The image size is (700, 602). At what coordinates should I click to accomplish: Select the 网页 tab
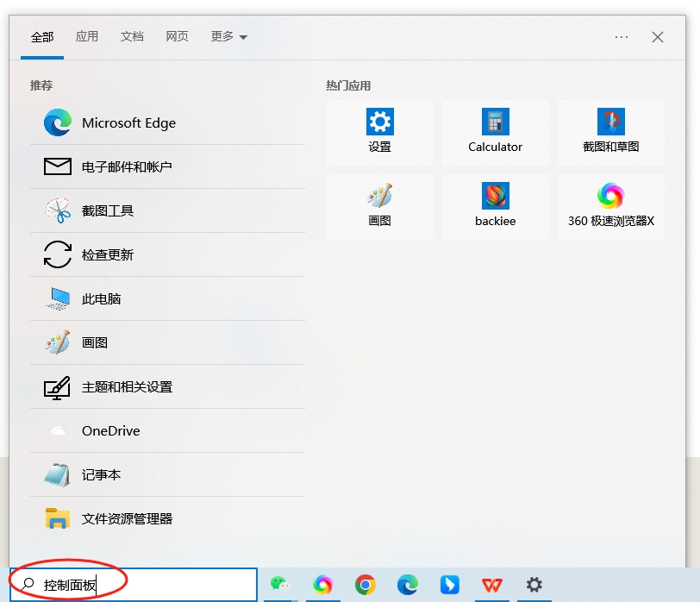(x=177, y=36)
